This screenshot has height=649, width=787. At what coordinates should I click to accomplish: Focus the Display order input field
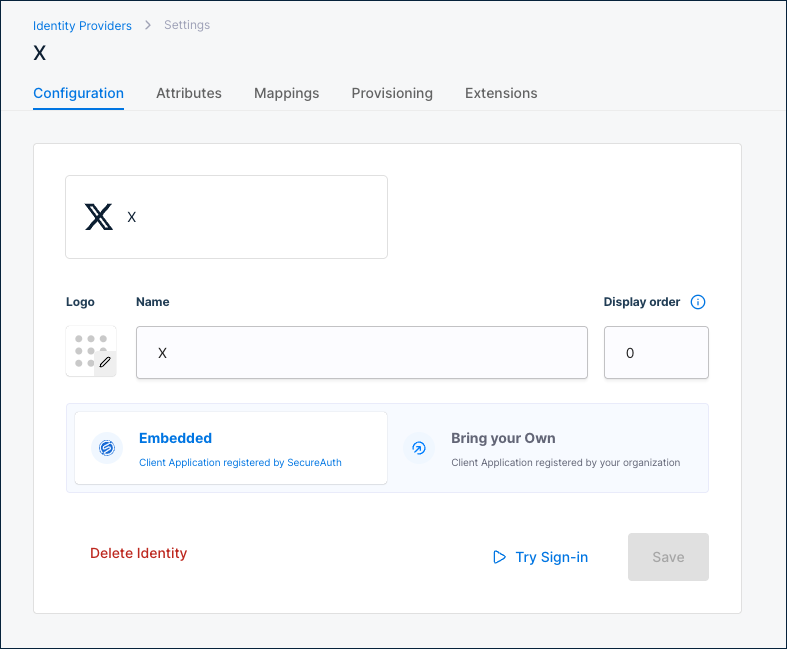pyautogui.click(x=657, y=352)
